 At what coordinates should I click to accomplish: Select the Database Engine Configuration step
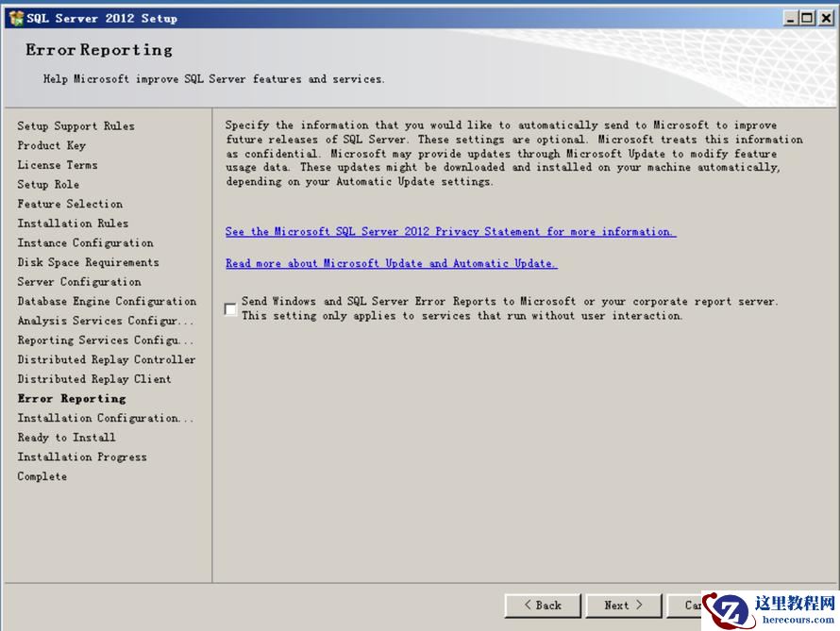pos(107,301)
